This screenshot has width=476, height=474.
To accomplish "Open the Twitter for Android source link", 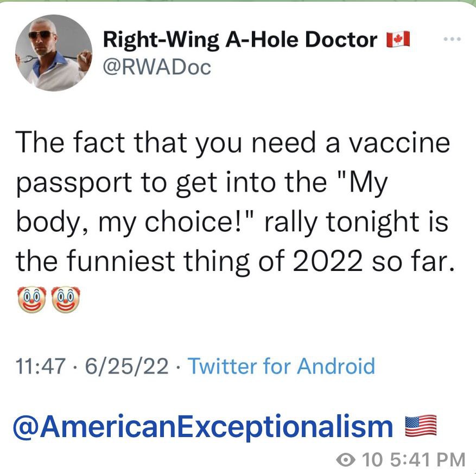I will 281,366.
